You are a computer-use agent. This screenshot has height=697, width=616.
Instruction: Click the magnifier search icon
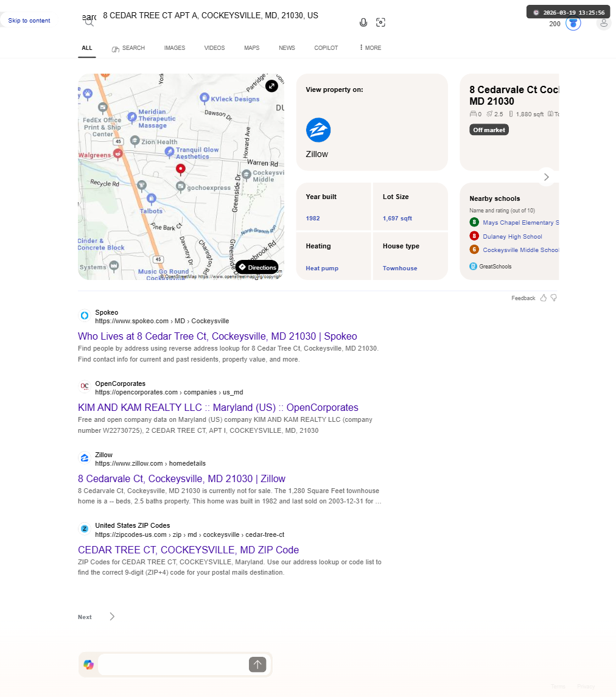tap(89, 22)
